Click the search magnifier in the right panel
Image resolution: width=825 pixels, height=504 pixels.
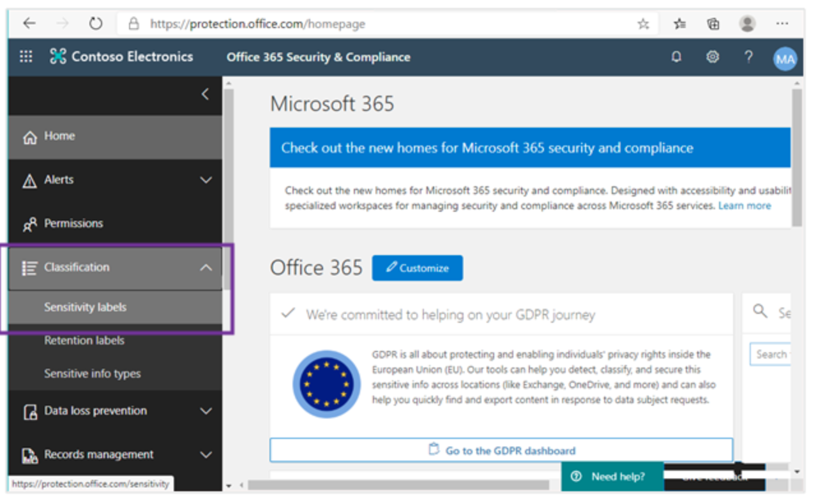[x=759, y=311]
